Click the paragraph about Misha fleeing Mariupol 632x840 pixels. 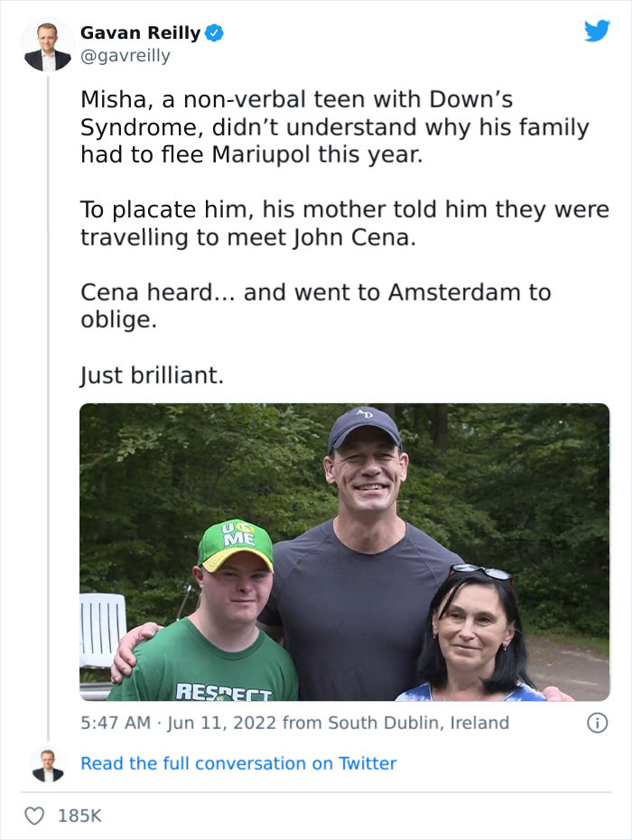click(x=334, y=127)
